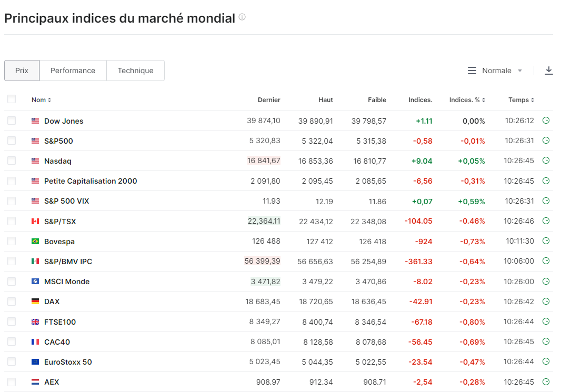Click the info icon beside page title
Image resolution: width=561 pixels, height=392 pixels.
242,17
